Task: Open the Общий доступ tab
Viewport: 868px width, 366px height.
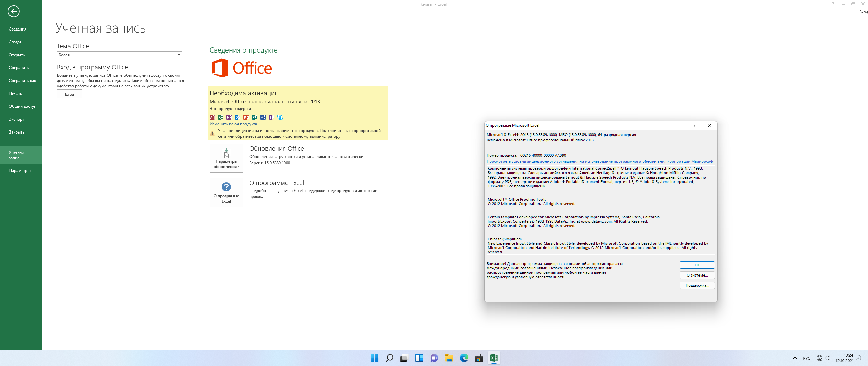Action: click(21, 106)
